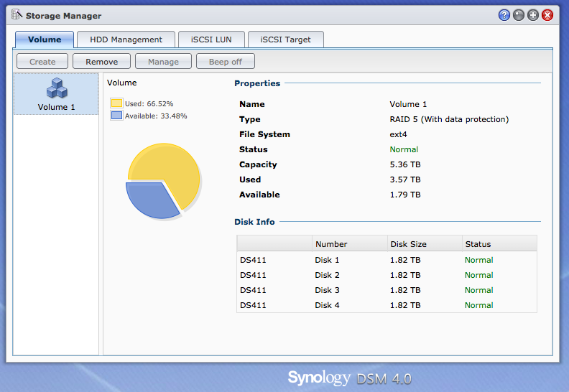Select the Disk 3 row
Image resolution: width=569 pixels, height=392 pixels.
(x=387, y=290)
